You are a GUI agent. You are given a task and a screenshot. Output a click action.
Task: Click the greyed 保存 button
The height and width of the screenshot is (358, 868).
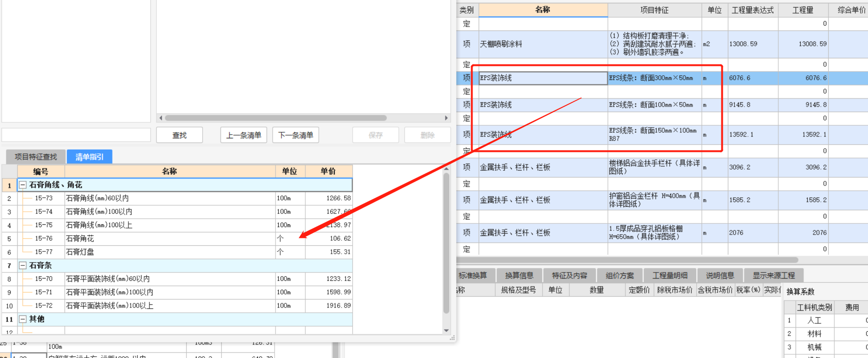coord(375,135)
